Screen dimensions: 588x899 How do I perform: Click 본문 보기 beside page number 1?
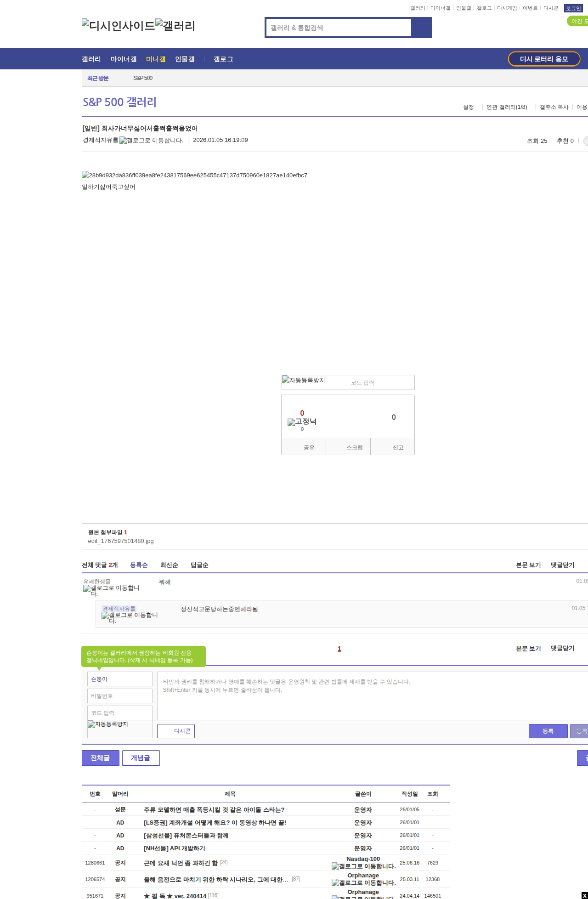528,648
